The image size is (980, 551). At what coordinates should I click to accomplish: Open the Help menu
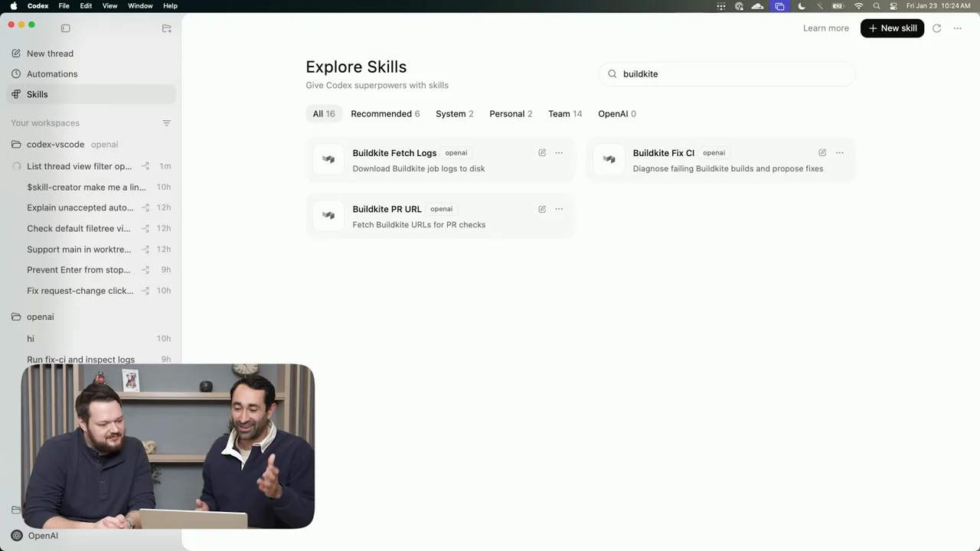170,6
